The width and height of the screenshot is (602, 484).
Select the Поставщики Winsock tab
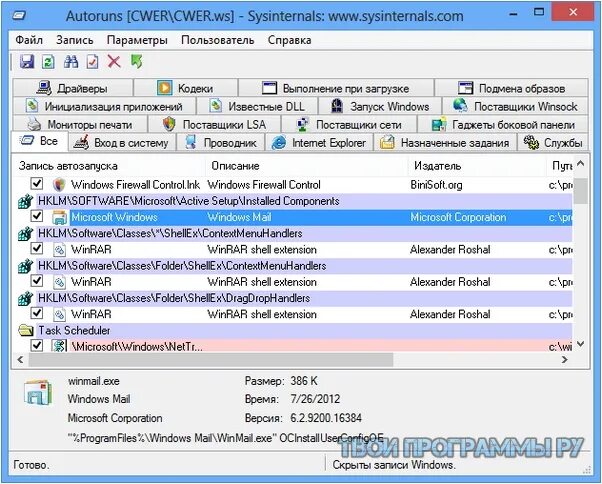(x=515, y=106)
